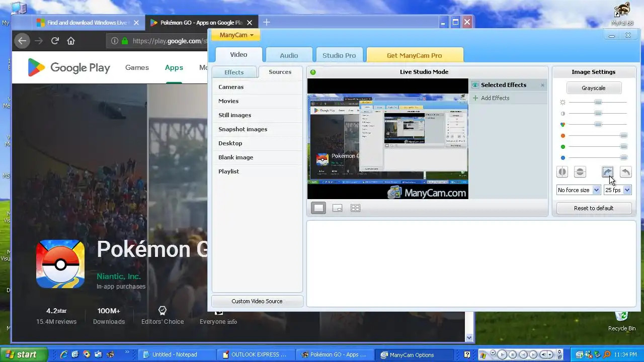Open Apps section on Google Play
The height and width of the screenshot is (362, 644).
click(174, 67)
